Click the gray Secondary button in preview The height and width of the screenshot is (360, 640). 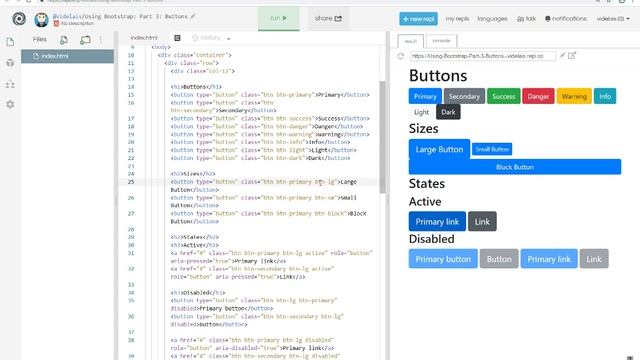pyautogui.click(x=464, y=96)
